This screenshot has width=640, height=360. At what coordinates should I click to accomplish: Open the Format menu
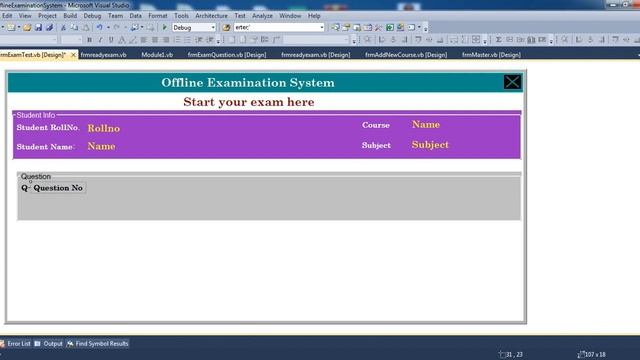[x=158, y=16]
